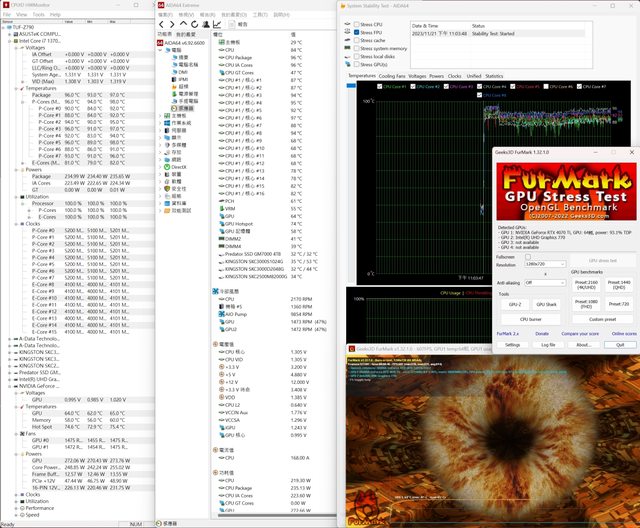Open the Tools menu in HWMonitor
The width and height of the screenshot is (640, 528).
38,15
